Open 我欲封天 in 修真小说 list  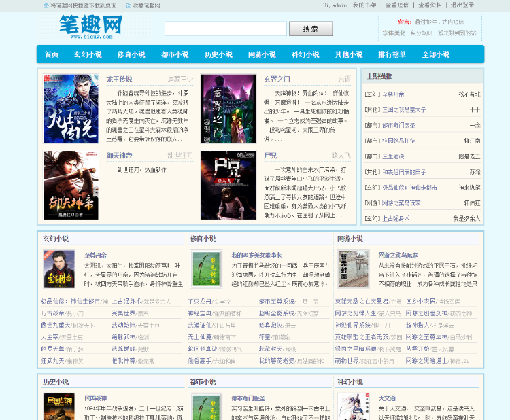(x=271, y=349)
